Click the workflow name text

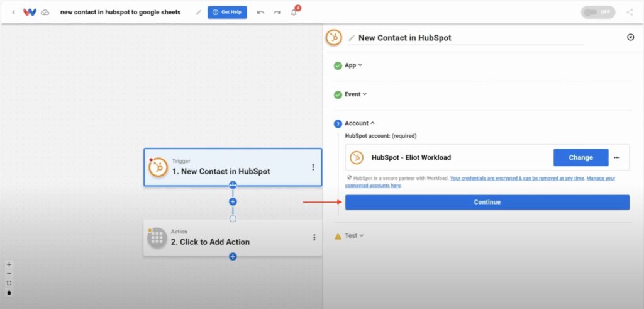[x=120, y=13]
